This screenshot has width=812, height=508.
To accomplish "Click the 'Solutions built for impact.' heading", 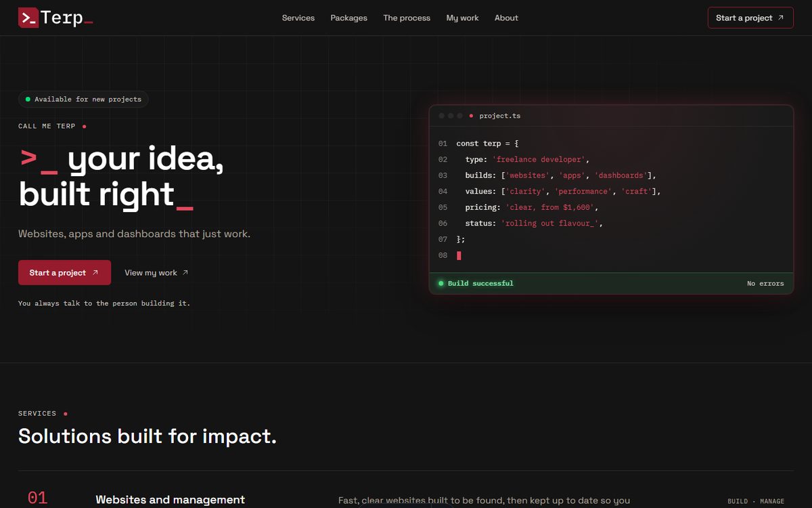I will [148, 436].
